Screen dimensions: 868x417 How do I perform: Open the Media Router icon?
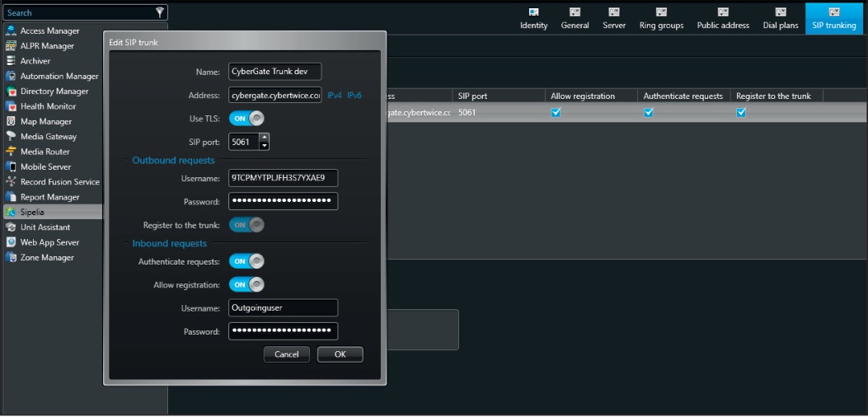12,152
